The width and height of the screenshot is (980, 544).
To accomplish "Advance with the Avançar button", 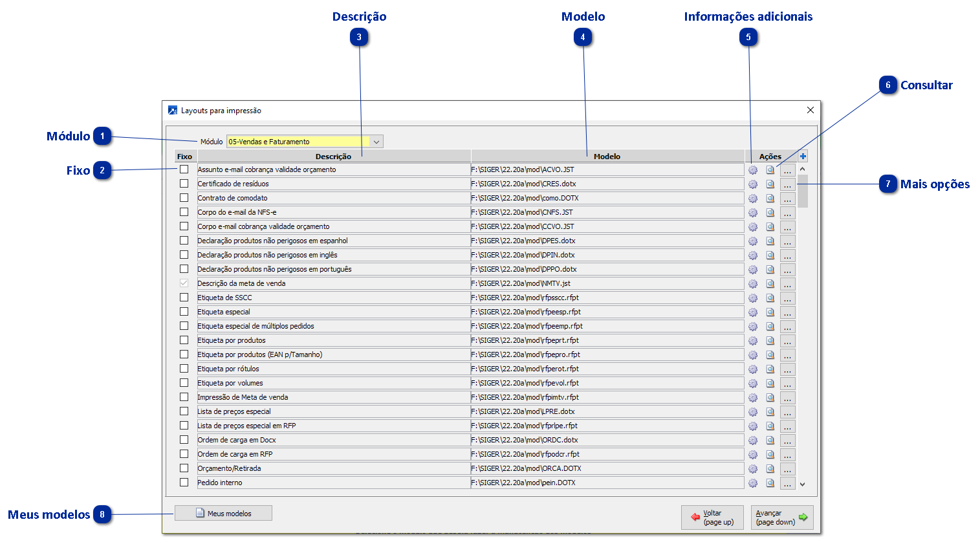I will pyautogui.click(x=782, y=517).
